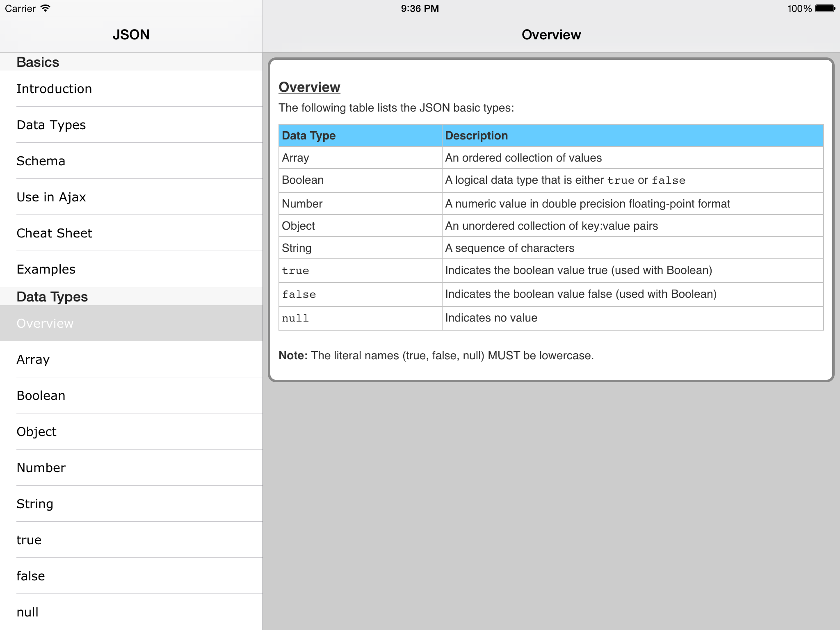The image size is (840, 630).
Task: Tap the battery status icon
Action: [x=825, y=9]
